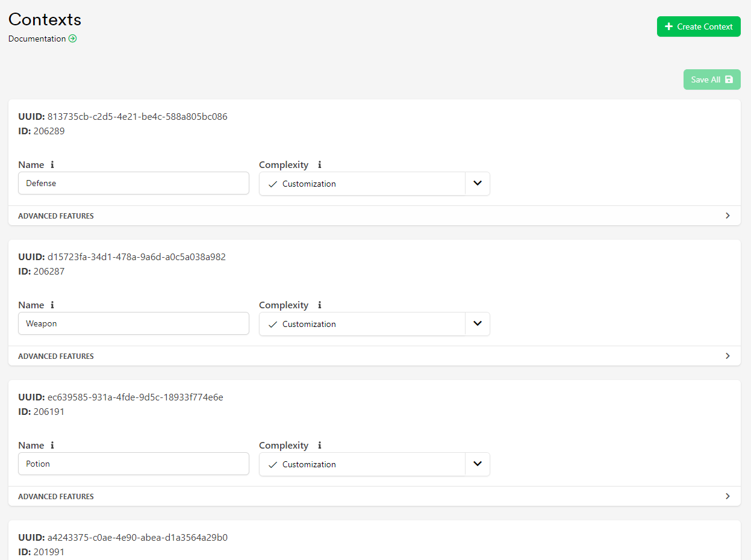The height and width of the screenshot is (560, 751).
Task: Expand Advanced Features for Weapon context
Action: (x=728, y=356)
